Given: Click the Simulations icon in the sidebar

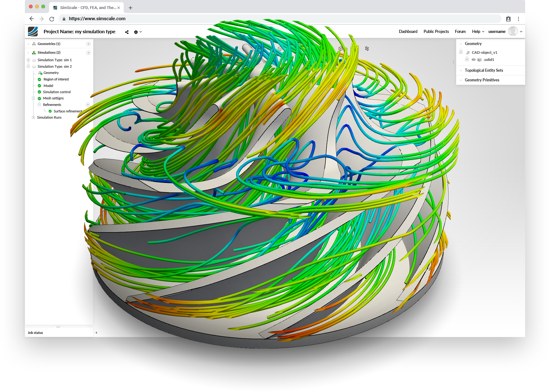Looking at the screenshot, I should click(x=34, y=52).
